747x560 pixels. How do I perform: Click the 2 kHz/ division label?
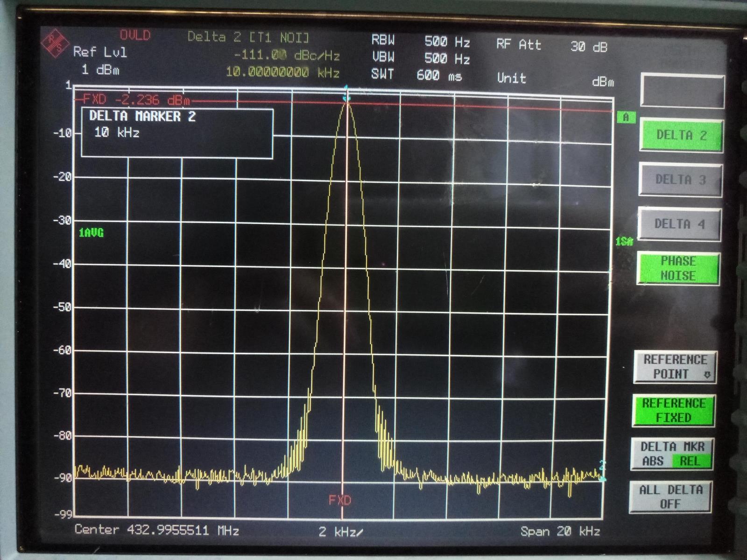click(341, 532)
